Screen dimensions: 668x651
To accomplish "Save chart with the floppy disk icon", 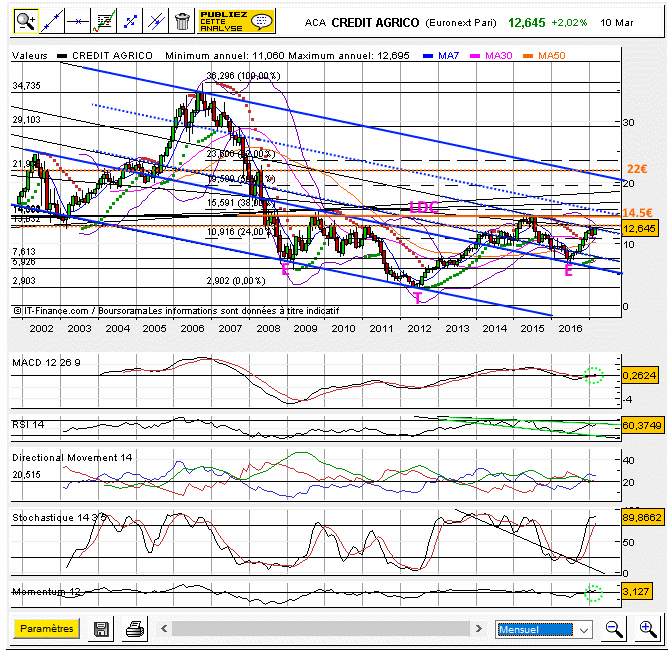I will tap(101, 629).
